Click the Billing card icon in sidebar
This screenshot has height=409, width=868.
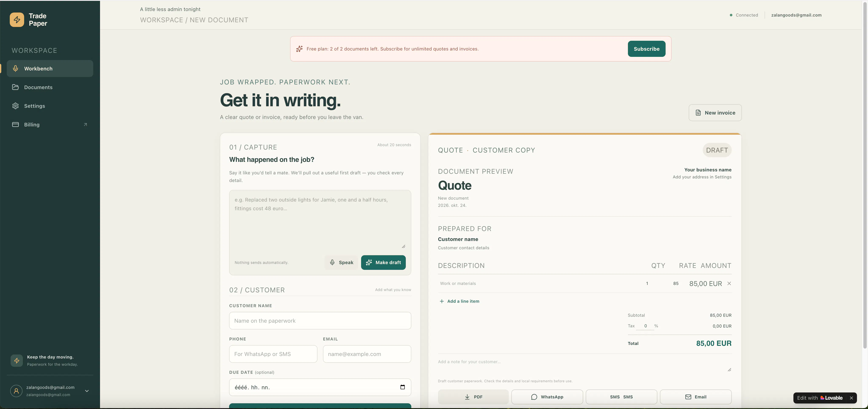[x=15, y=125]
